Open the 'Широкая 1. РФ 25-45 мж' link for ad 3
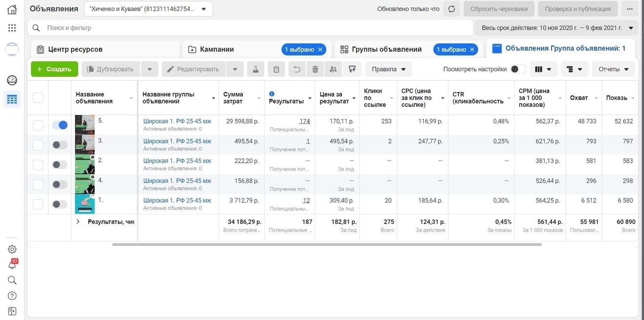644x320 pixels. (x=177, y=141)
